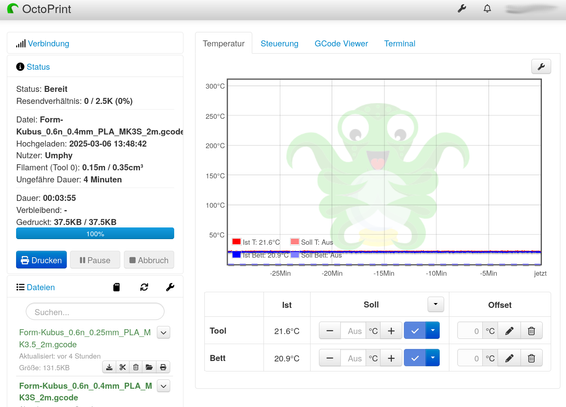Click the blue Drucken button
This screenshot has height=407, width=566.
click(x=41, y=260)
